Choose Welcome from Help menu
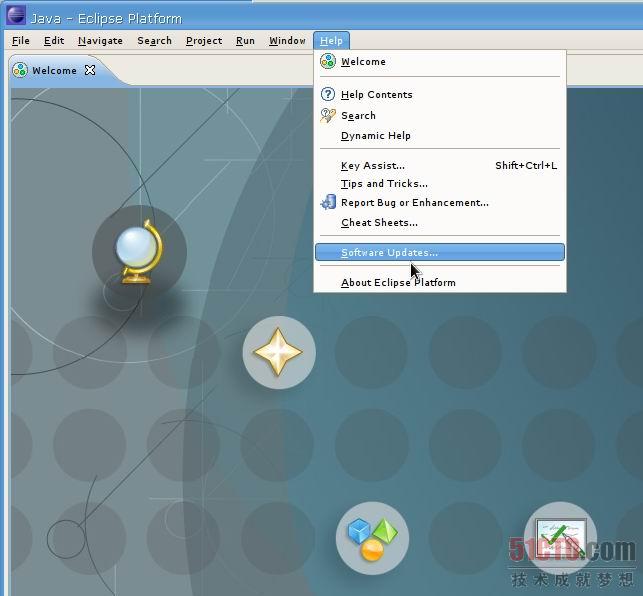Image resolution: width=643 pixels, height=596 pixels. (440, 62)
